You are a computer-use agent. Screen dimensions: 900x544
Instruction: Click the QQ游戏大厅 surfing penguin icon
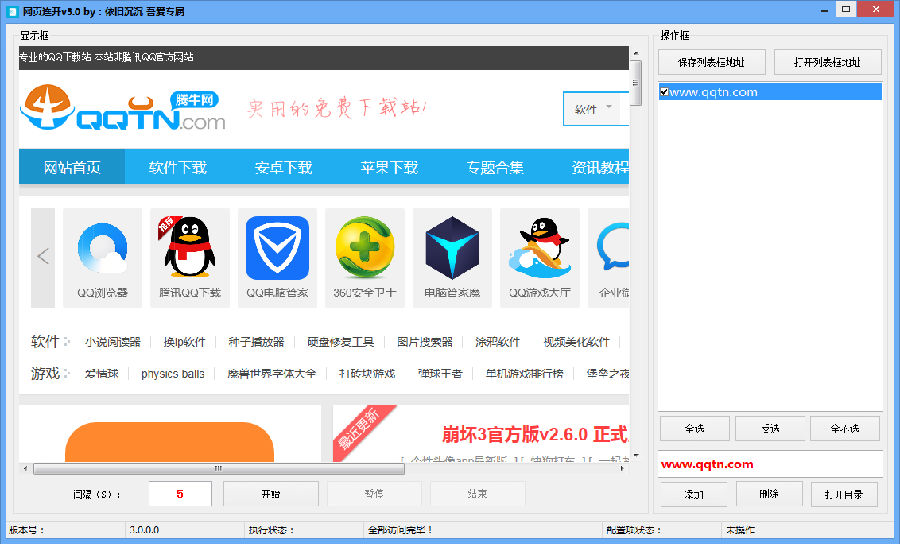pos(540,248)
